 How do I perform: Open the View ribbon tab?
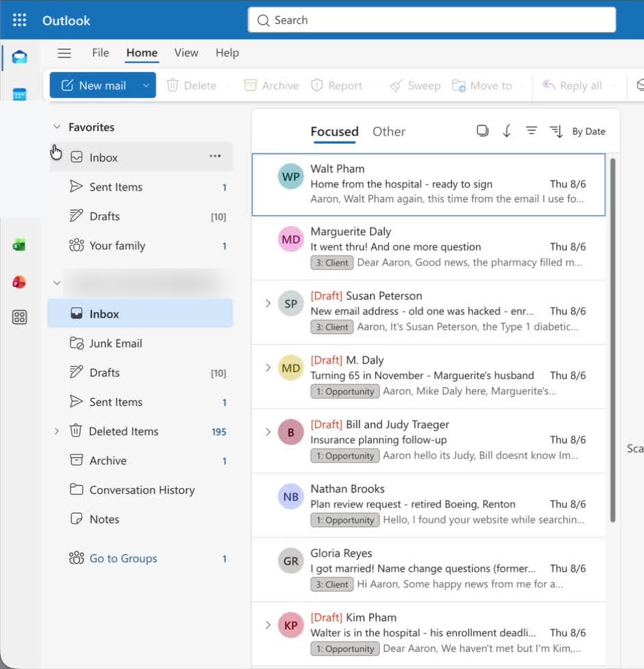click(186, 53)
